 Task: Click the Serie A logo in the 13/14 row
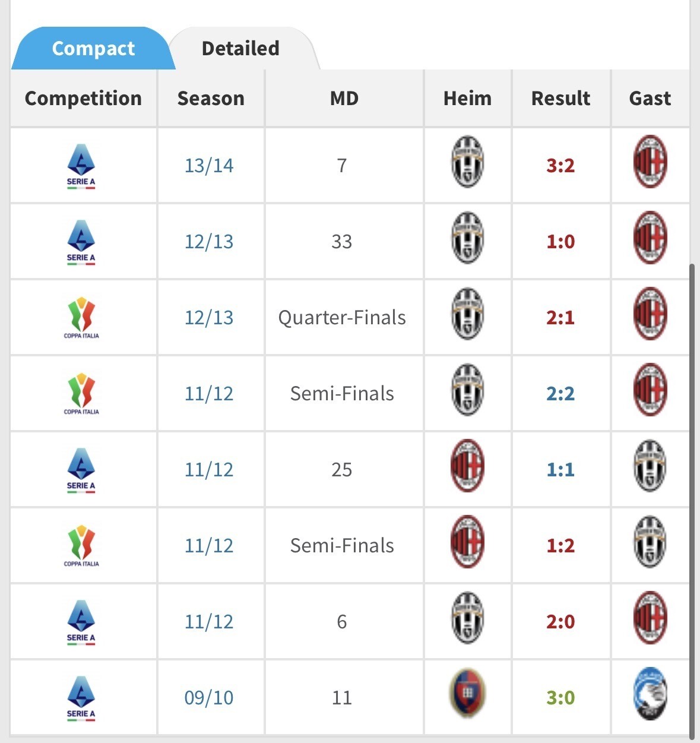pos(81,167)
